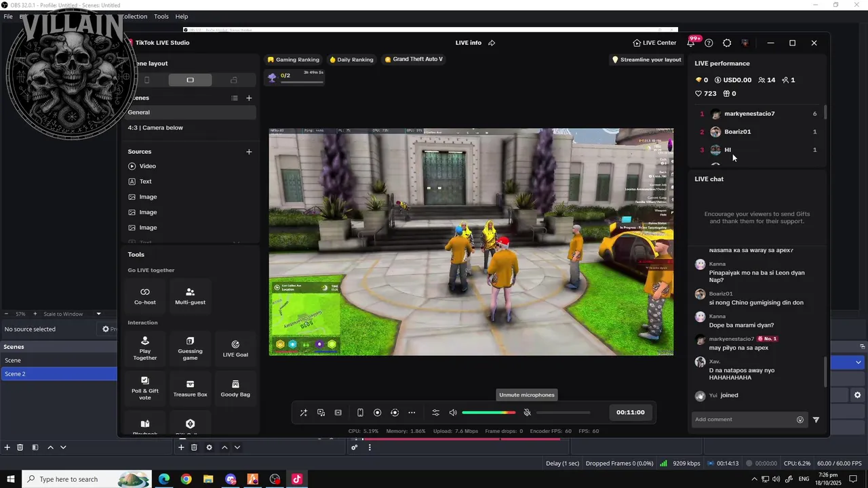Open Treasure Box tool
Viewport: 868px width, 488px height.
point(190,388)
